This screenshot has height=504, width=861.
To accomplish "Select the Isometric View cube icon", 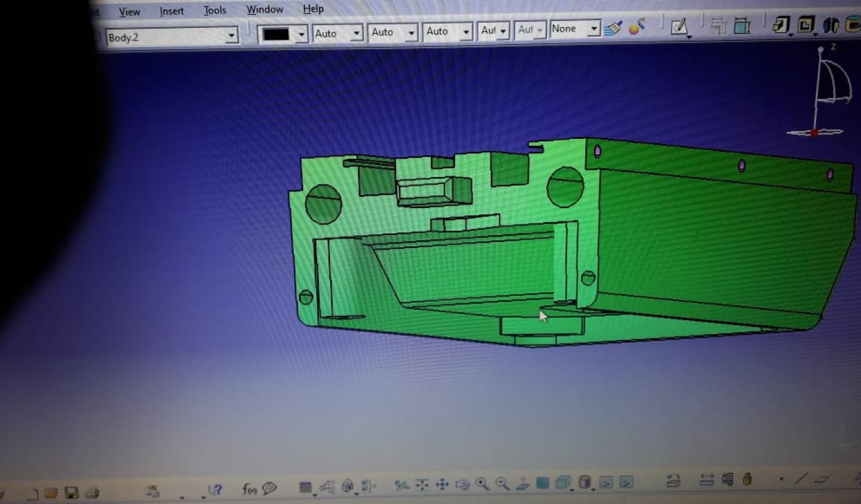I will click(x=563, y=483).
